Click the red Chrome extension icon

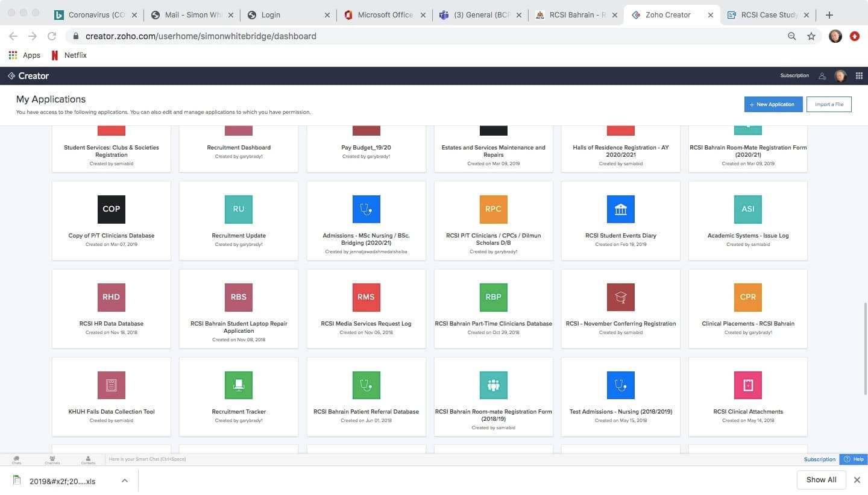click(x=855, y=36)
